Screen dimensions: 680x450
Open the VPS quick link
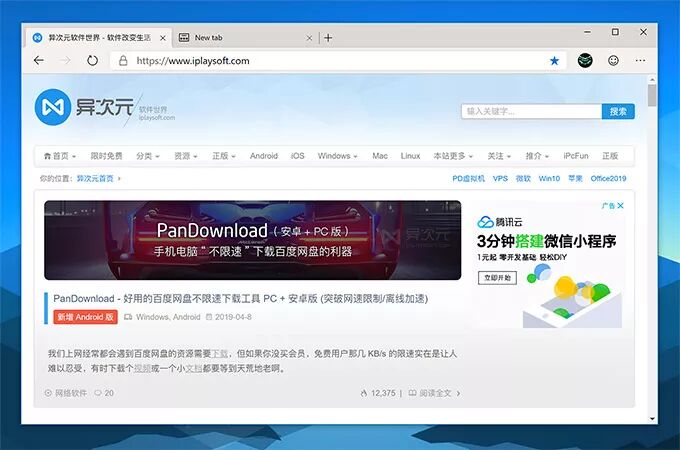coord(500,179)
